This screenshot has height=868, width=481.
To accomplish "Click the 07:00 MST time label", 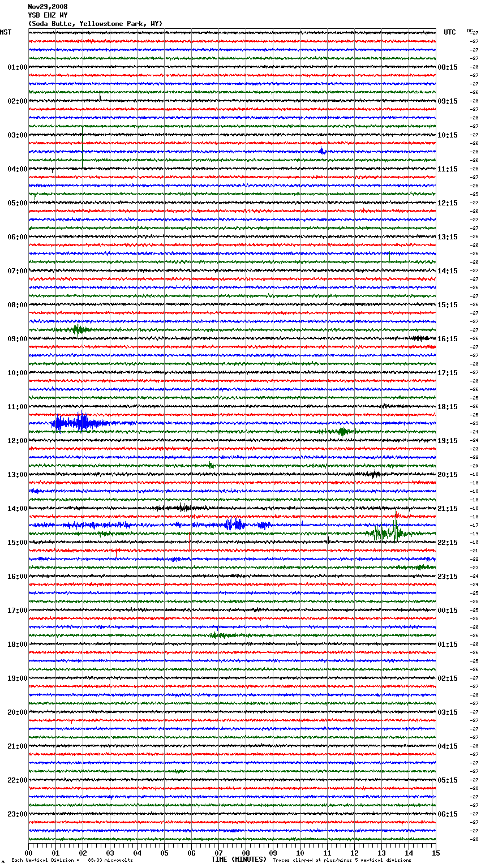I will [17, 271].
